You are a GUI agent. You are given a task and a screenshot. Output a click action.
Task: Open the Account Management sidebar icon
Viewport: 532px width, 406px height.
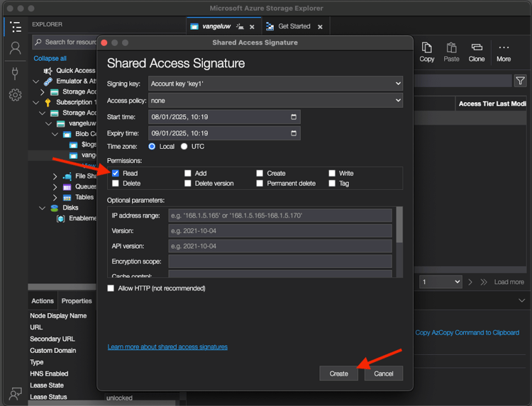click(x=15, y=49)
